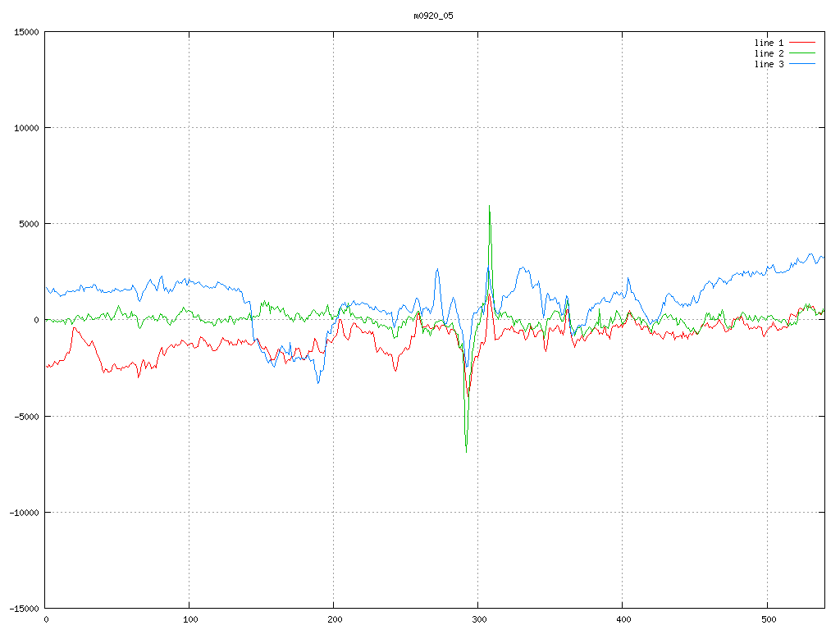
Task: Toggle the "line 3" legend label
Action: 769,64
